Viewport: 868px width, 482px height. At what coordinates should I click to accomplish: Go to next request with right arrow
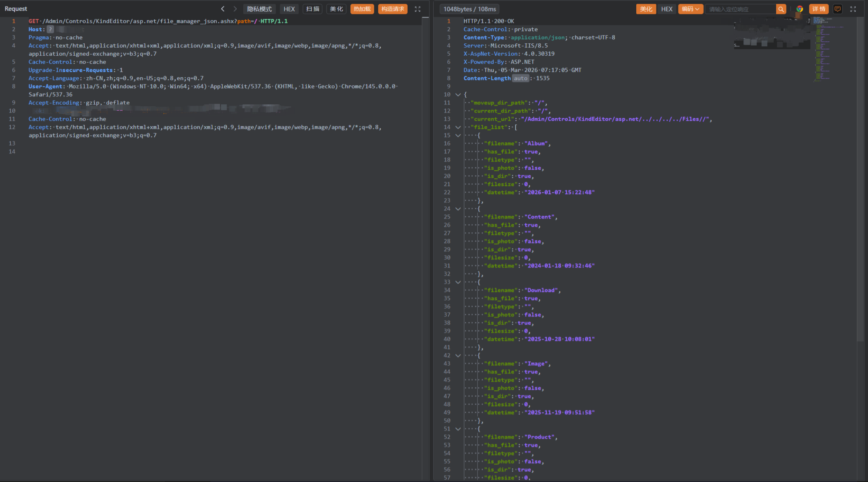pos(235,9)
